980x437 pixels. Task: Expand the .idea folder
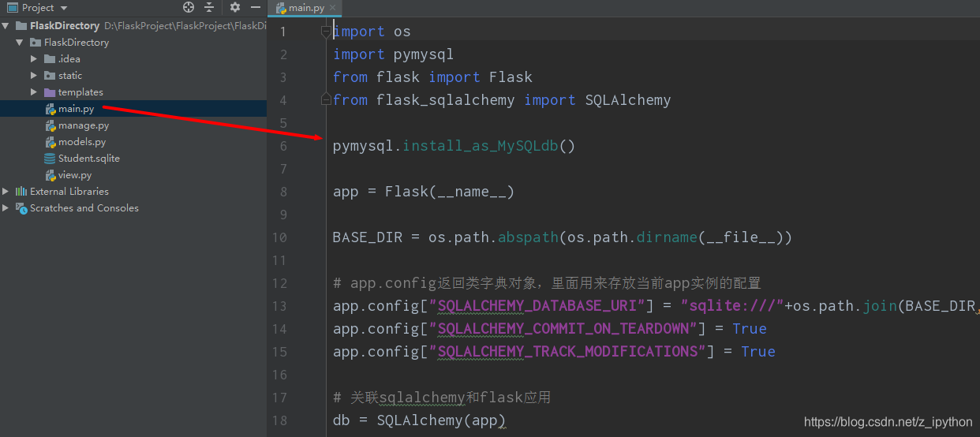tap(34, 59)
